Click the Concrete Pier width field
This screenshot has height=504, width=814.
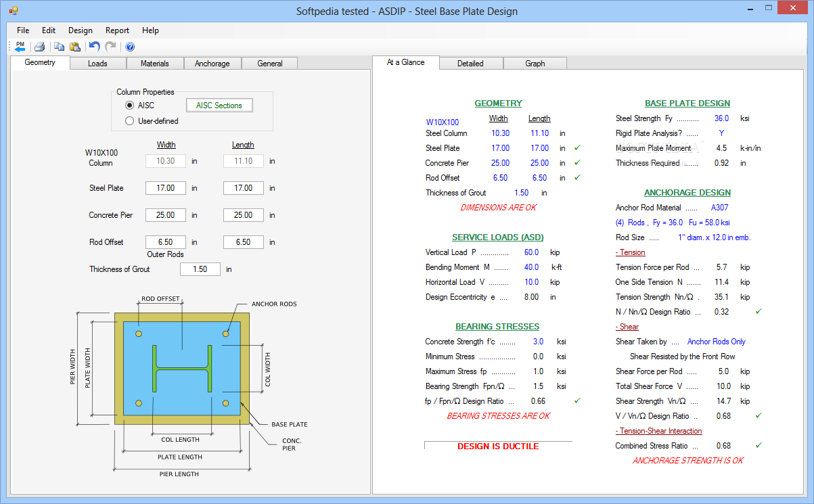coord(166,215)
